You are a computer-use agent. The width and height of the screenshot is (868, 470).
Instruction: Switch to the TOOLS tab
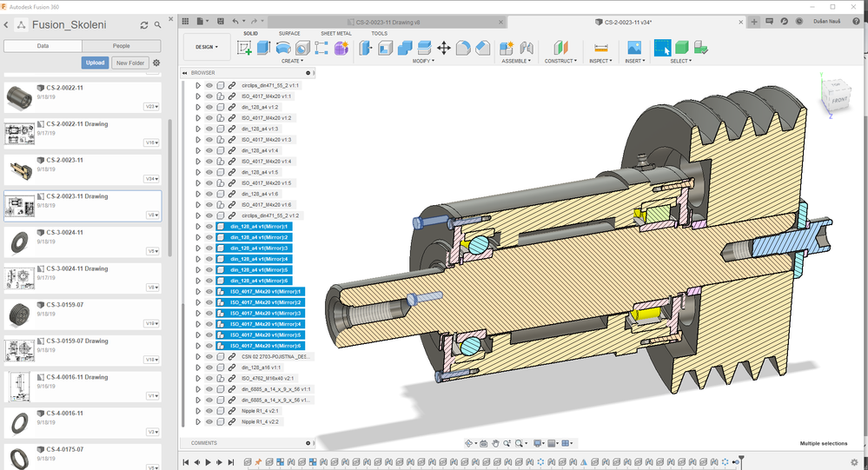click(x=379, y=33)
